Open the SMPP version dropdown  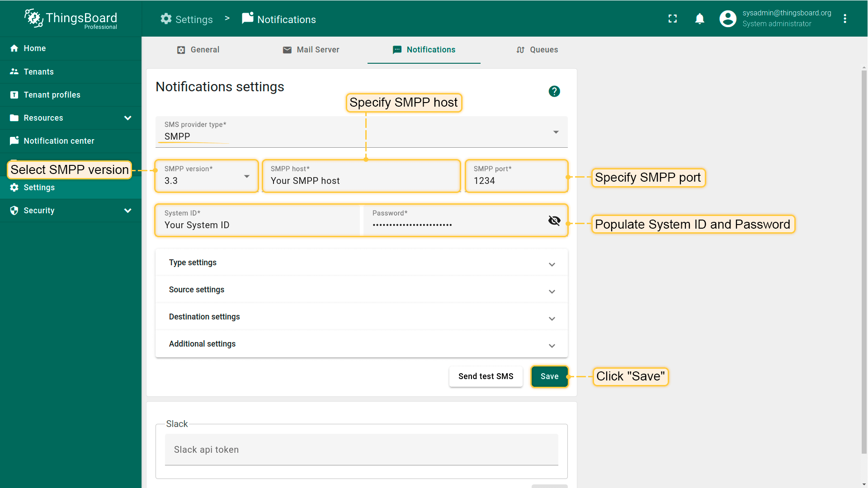(206, 176)
